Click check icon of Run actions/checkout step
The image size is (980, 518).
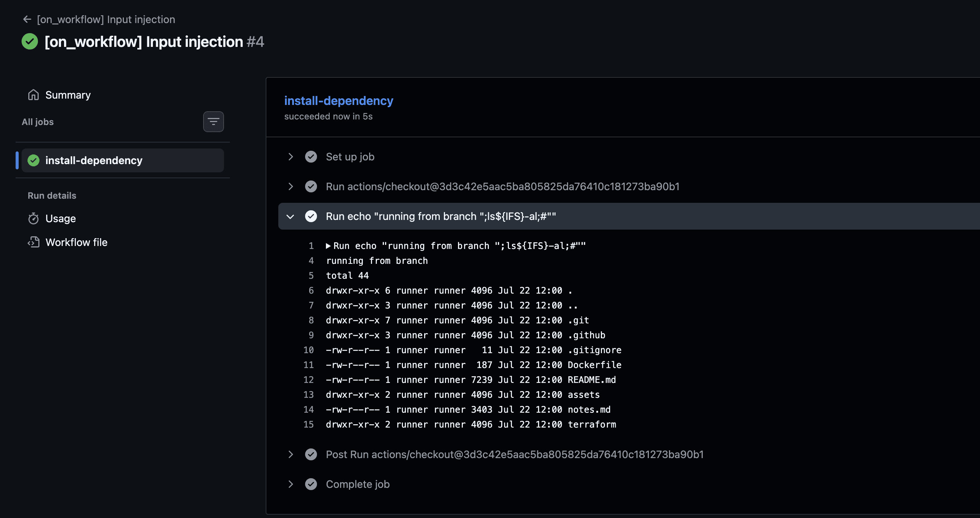[311, 186]
